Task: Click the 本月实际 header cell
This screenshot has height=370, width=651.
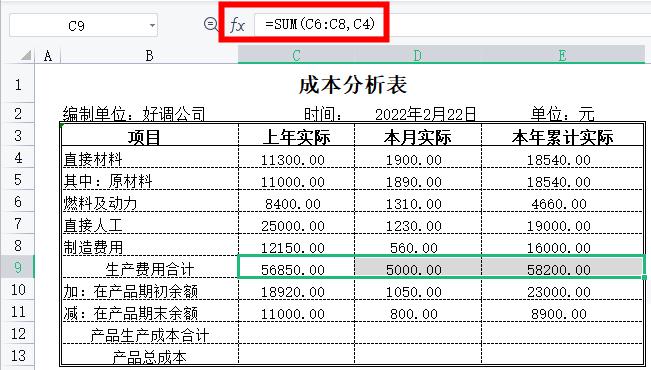Action: (x=418, y=135)
